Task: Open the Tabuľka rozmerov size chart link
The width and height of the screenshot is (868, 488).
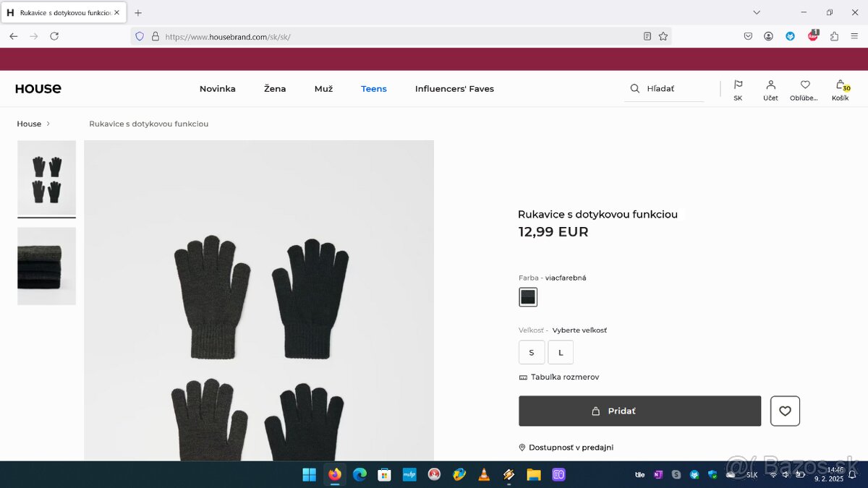Action: pyautogui.click(x=564, y=377)
